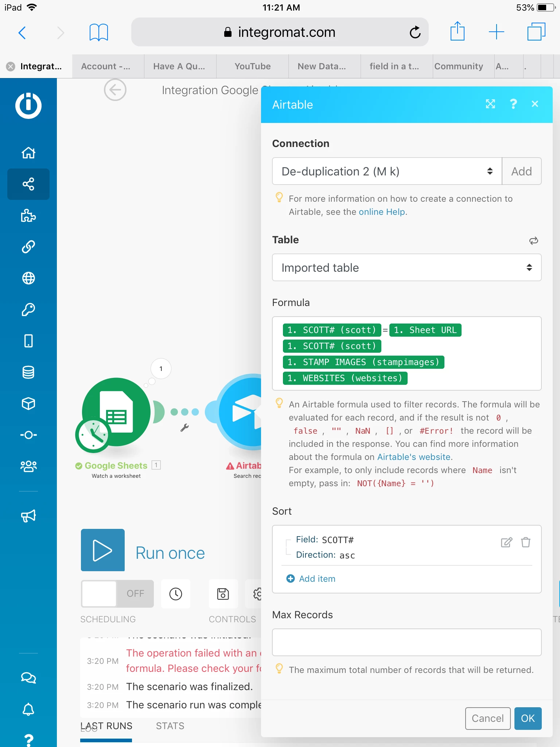Click the STAMP IMAGES formula token
This screenshot has width=560, height=747.
click(363, 362)
